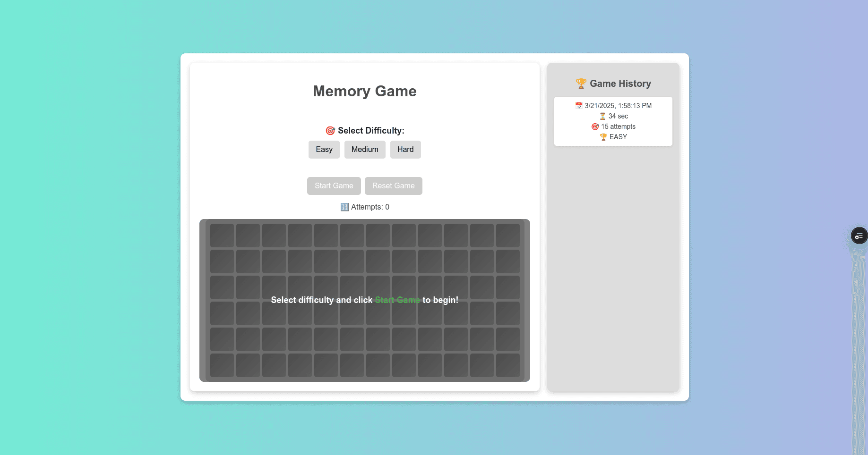Viewport: 868px width, 455px height.
Task: Click the green Start Game link in the message
Action: 397,300
